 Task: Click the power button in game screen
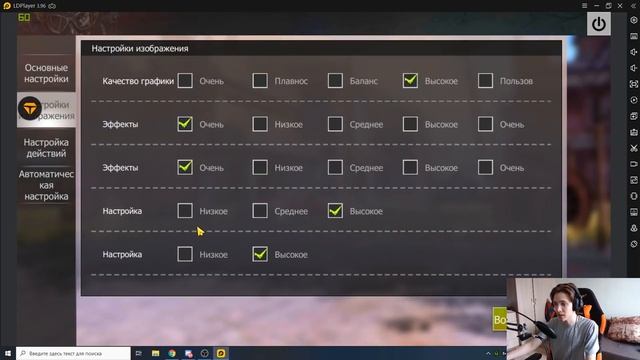pyautogui.click(x=599, y=24)
